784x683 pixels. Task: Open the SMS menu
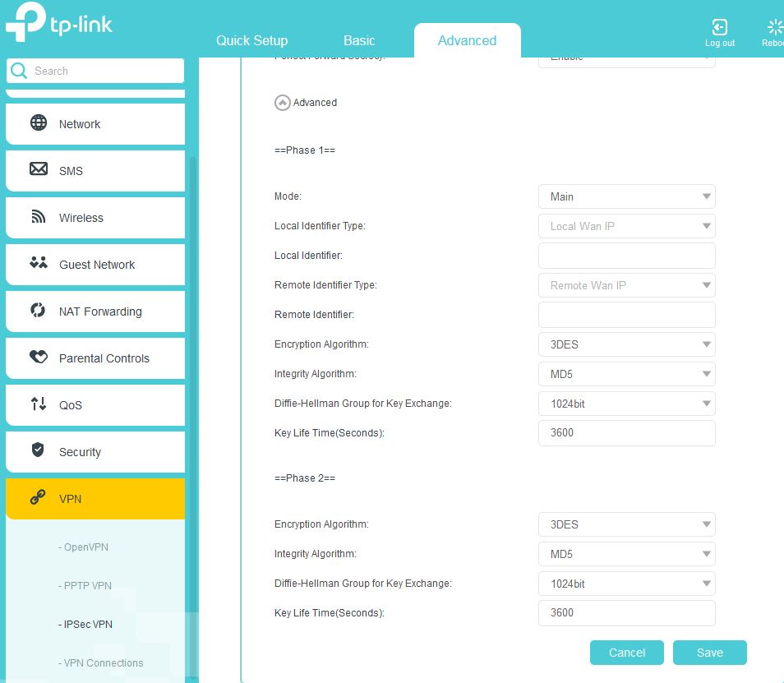point(95,171)
